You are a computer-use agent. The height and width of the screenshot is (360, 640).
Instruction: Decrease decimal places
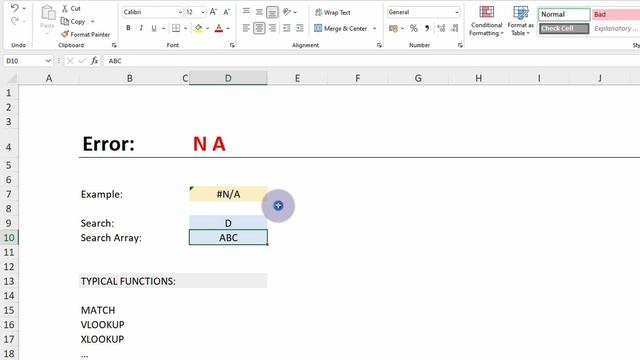pos(454,28)
